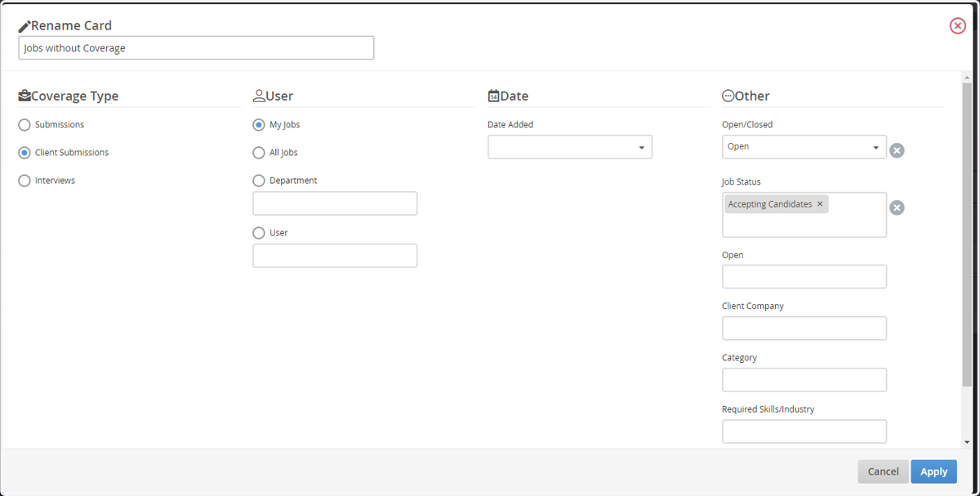Click the Client Company label
980x496 pixels.
click(x=753, y=306)
